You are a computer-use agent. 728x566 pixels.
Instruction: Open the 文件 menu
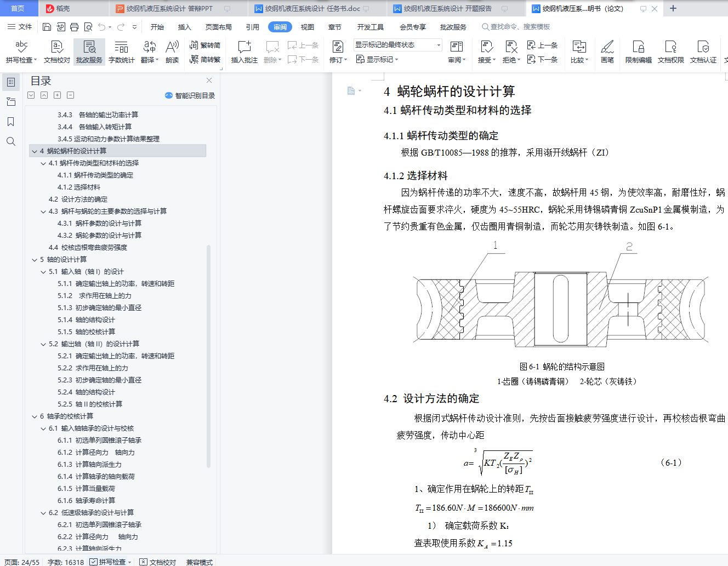coord(20,27)
